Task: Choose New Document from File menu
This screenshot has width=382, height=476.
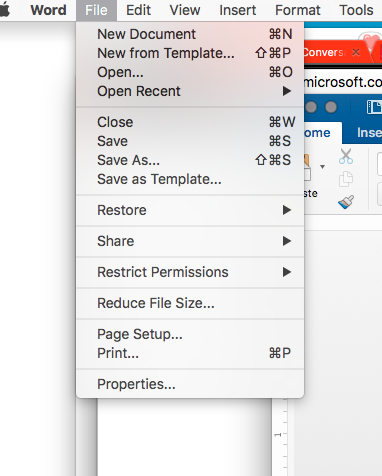Action: (x=190, y=34)
